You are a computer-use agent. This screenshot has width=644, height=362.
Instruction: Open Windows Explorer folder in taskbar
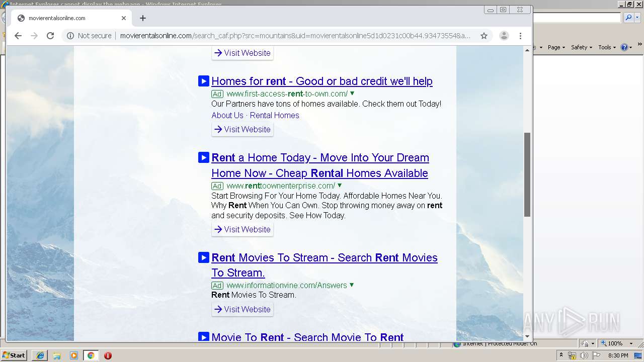click(57, 355)
